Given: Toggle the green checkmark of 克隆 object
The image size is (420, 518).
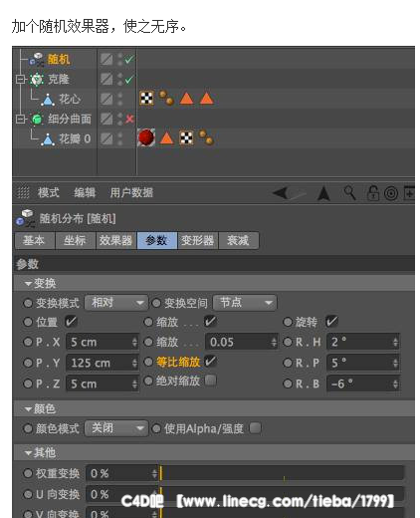Looking at the screenshot, I should 128,80.
